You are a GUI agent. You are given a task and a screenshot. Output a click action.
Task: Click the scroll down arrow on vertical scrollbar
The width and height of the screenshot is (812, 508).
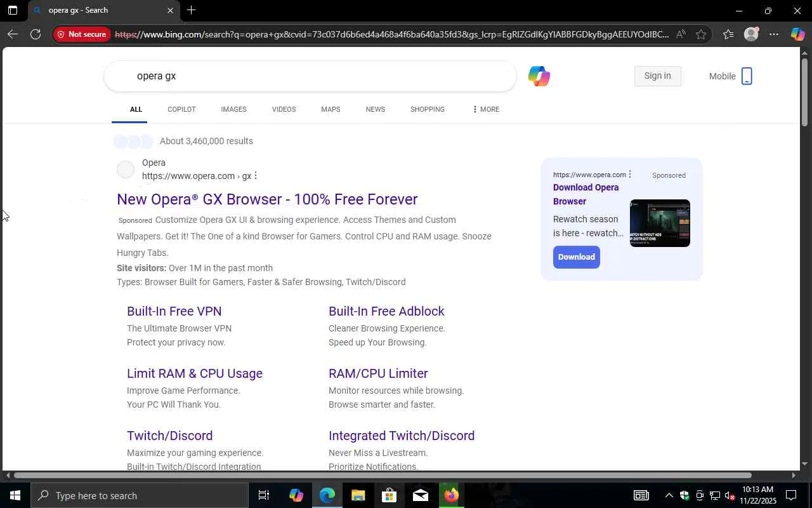804,464
